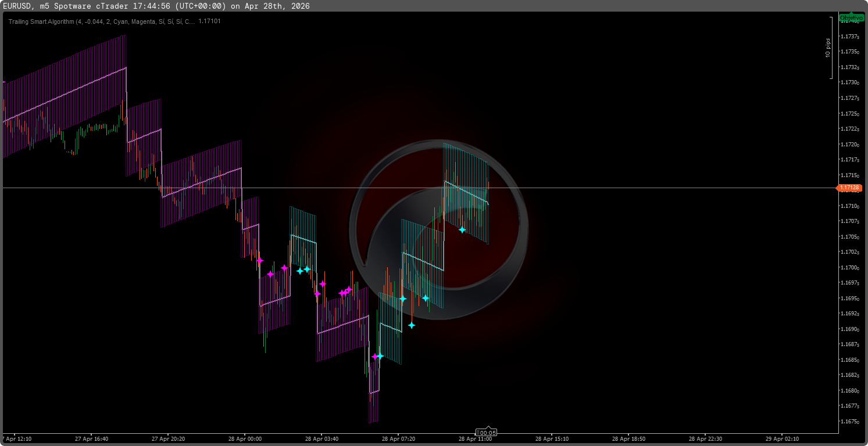Select the green Objetivo target marker
This screenshot has width=868, height=446.
click(x=852, y=17)
